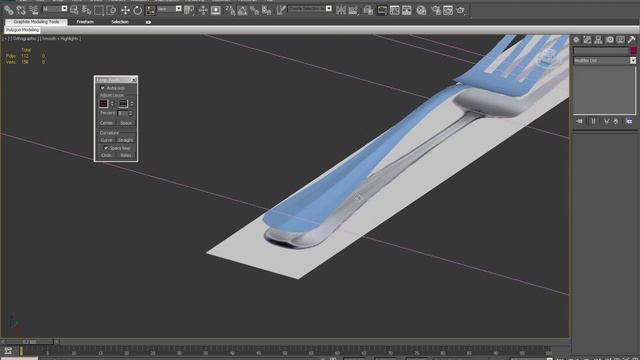Screen dimensions: 640x360
Task: Switch to the Hierarchy command panel tab
Action: 598,40
